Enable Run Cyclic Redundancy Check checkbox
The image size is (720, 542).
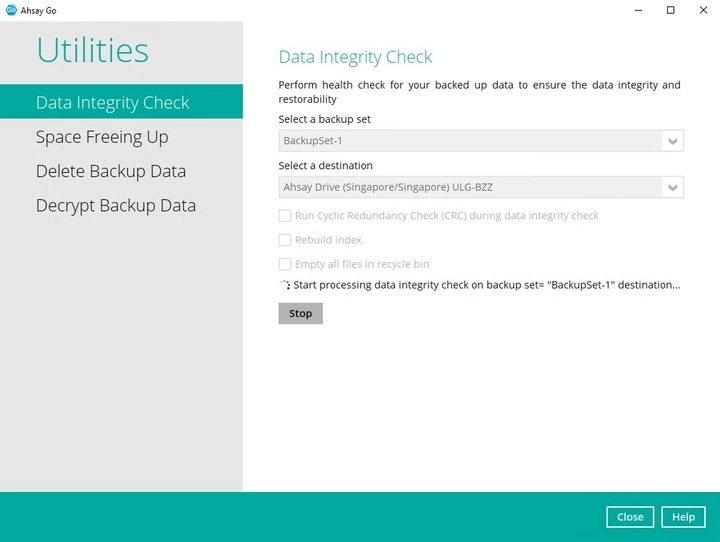(x=285, y=215)
